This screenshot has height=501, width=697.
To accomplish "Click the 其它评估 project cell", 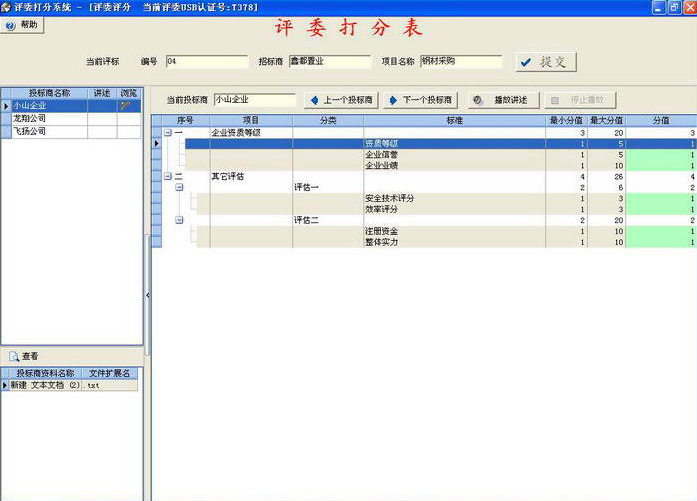I will (251, 176).
